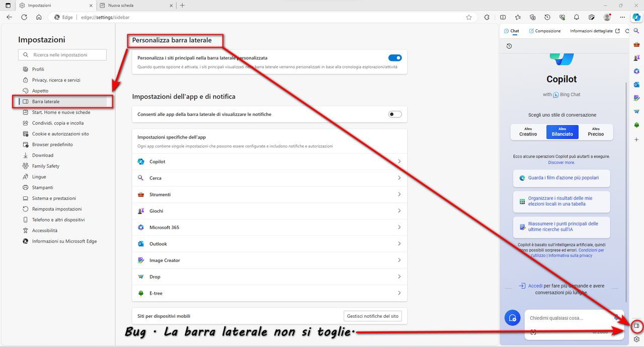Screen dimensions: 644x347
Task: Disable personalized top sites toggle
Action: 395,58
